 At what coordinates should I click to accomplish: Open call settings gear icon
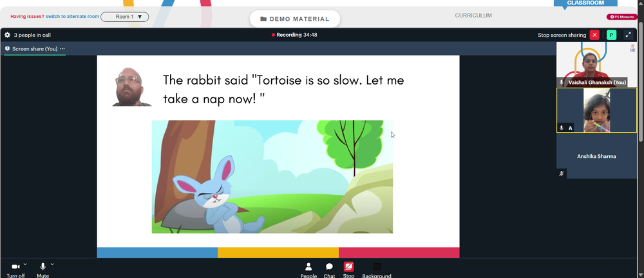tap(7, 35)
